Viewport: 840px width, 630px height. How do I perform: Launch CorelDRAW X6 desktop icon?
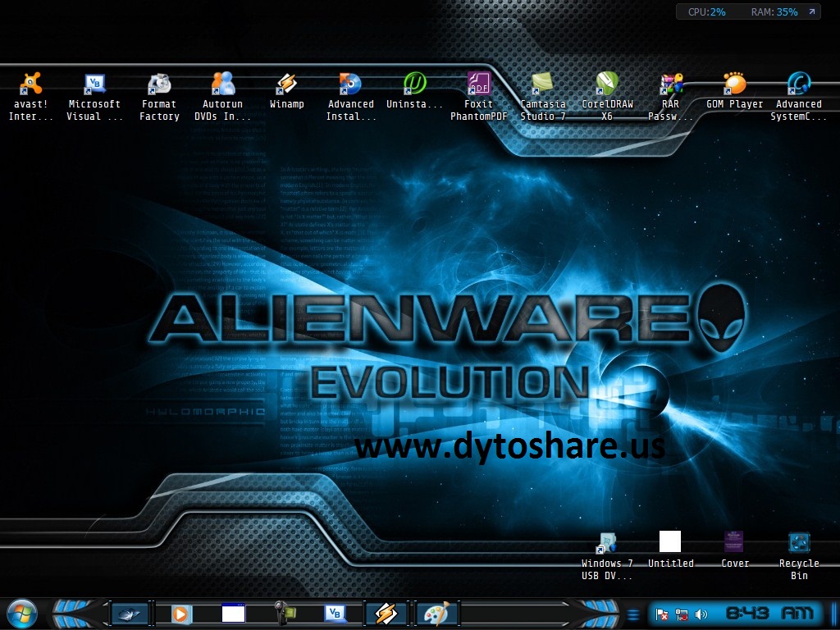607,97
